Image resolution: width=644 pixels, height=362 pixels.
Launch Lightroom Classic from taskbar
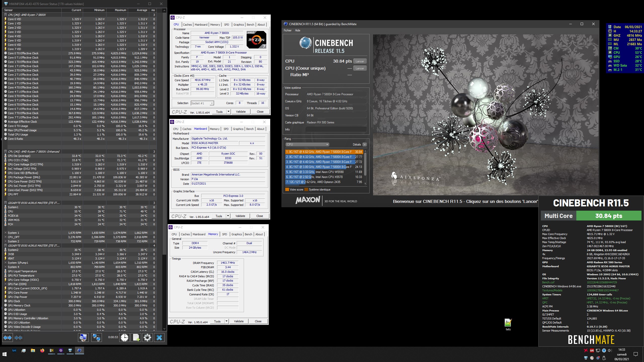point(14,350)
